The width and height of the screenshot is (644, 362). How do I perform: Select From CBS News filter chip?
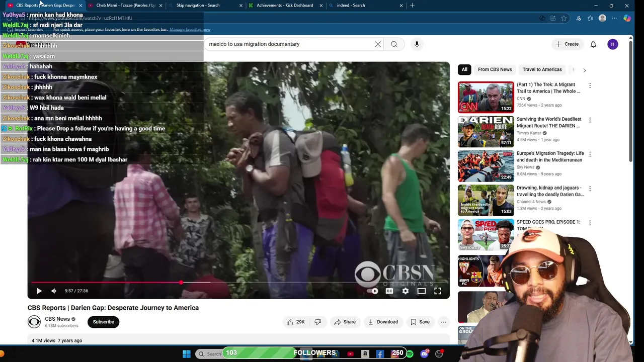(x=495, y=69)
